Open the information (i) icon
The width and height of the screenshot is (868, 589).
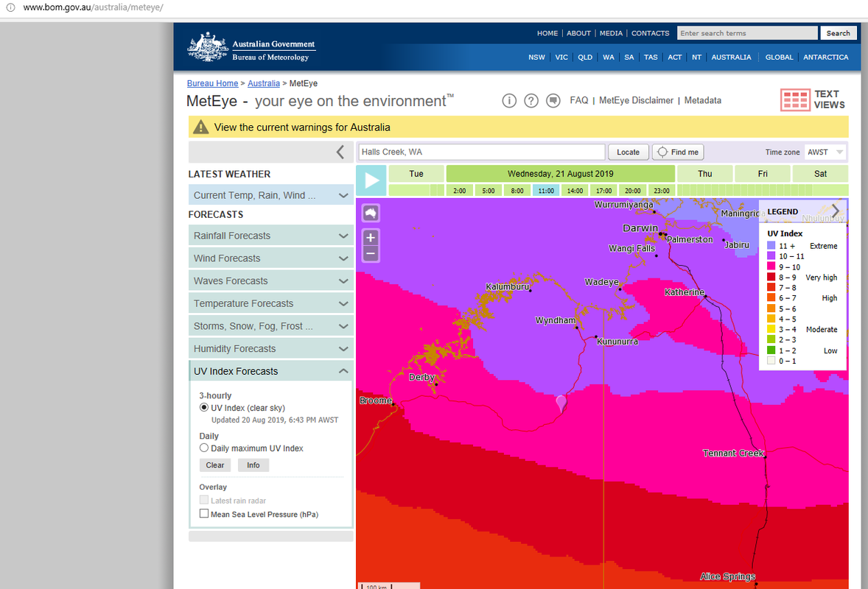coord(509,101)
